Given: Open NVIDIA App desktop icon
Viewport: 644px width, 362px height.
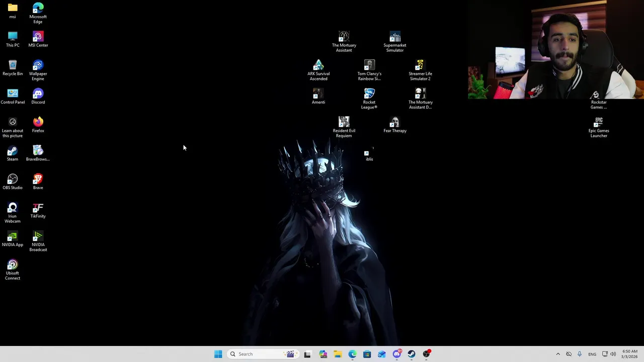Looking at the screenshot, I should point(13,239).
